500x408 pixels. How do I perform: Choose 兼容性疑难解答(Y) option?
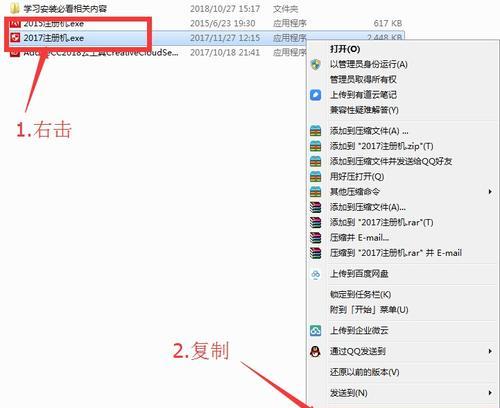coord(364,110)
